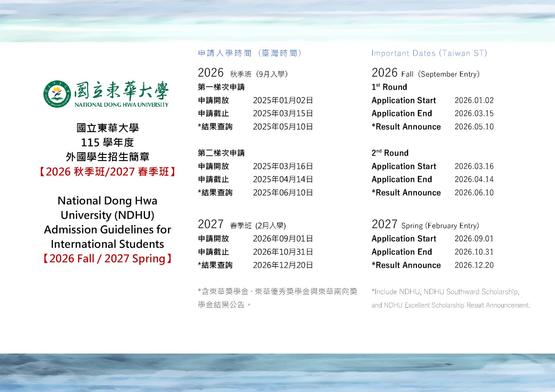Expand the 第二梯次申請 section
555x392 pixels.
click(221, 153)
